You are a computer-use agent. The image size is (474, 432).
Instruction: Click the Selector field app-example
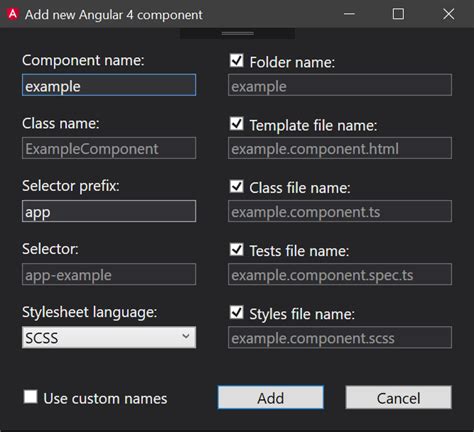(x=109, y=274)
